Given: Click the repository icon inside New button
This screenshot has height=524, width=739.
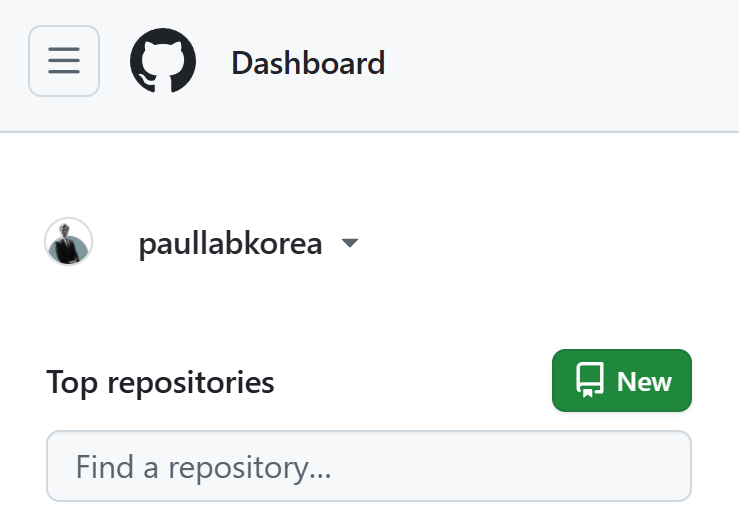Looking at the screenshot, I should [x=589, y=381].
